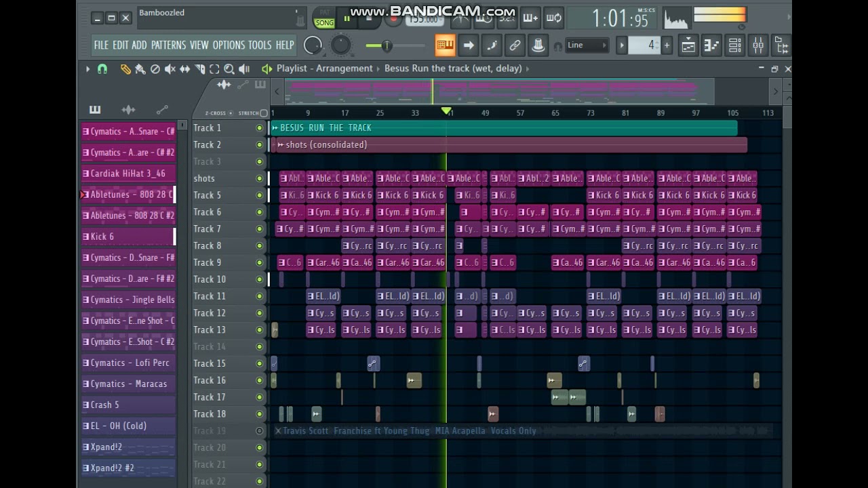Open the Playlist - Arrangement breadcrumb
Viewport: 868px width, 488px height.
pyautogui.click(x=324, y=68)
